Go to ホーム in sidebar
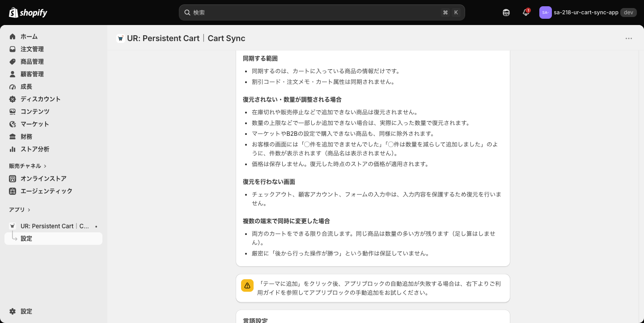Viewport: 644px width, 323px height. click(x=29, y=37)
